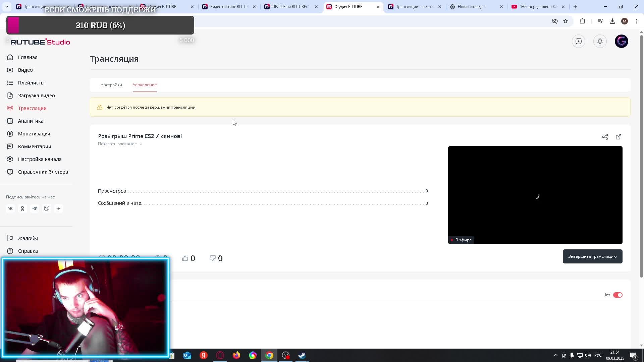Click the RUTUBE Studio logo
The width and height of the screenshot is (644, 362).
coord(40,42)
